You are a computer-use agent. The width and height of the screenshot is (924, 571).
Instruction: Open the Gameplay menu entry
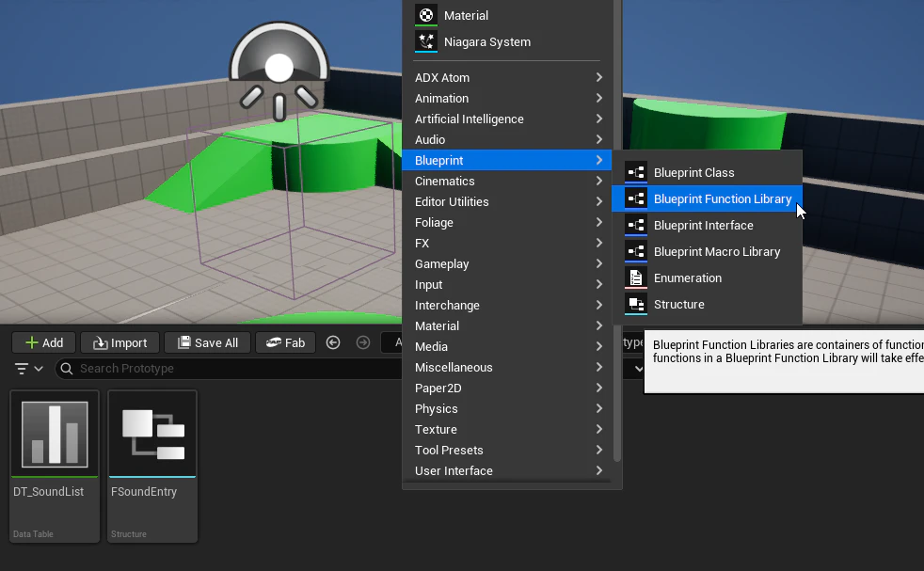509,264
